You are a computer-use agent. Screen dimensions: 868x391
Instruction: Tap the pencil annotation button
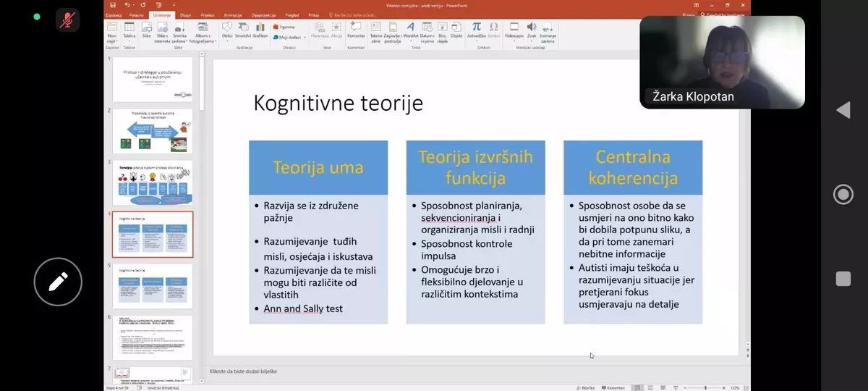(x=58, y=282)
